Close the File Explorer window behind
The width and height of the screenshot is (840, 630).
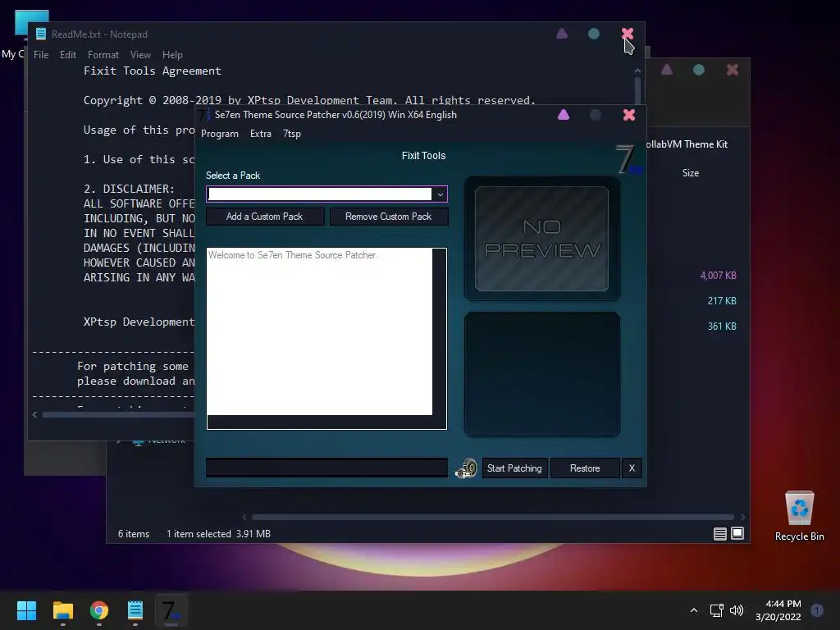(733, 70)
